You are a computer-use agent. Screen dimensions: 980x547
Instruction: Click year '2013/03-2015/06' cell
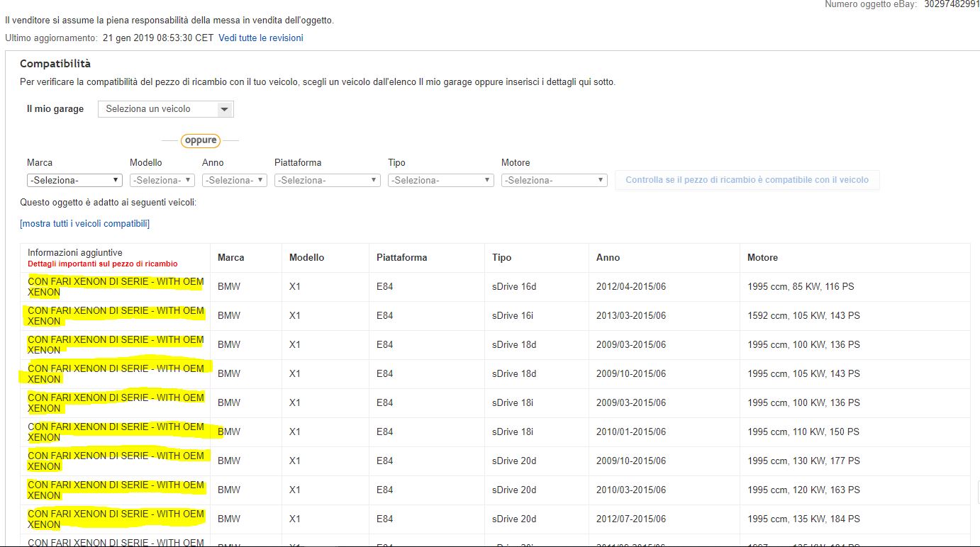click(x=631, y=316)
